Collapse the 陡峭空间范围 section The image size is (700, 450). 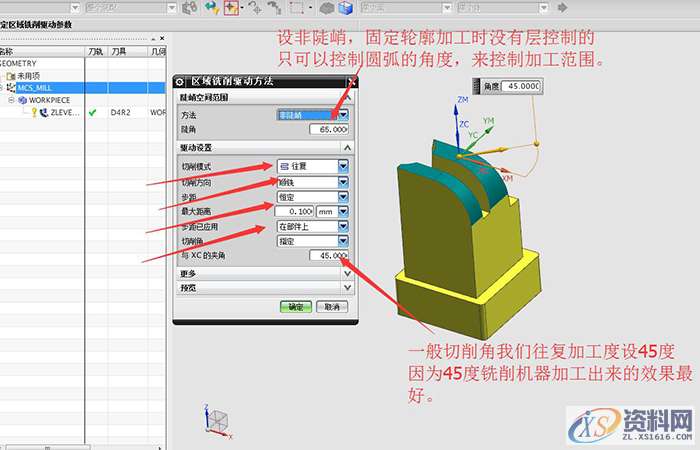click(x=348, y=97)
